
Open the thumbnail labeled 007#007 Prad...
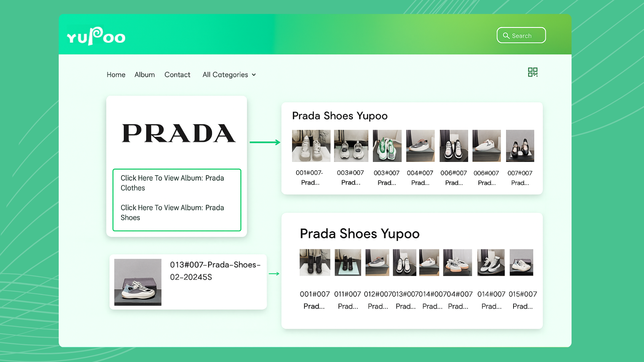point(520,146)
